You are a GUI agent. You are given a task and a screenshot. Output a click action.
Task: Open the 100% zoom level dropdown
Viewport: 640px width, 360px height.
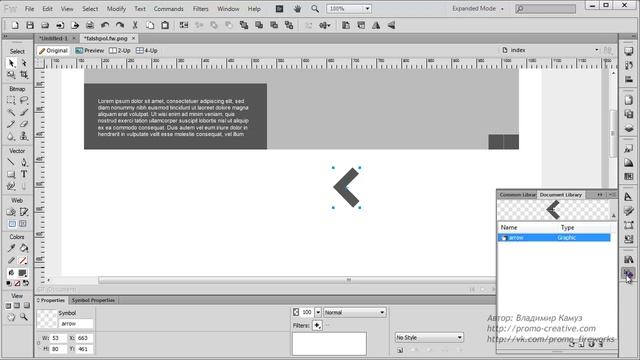click(367, 9)
